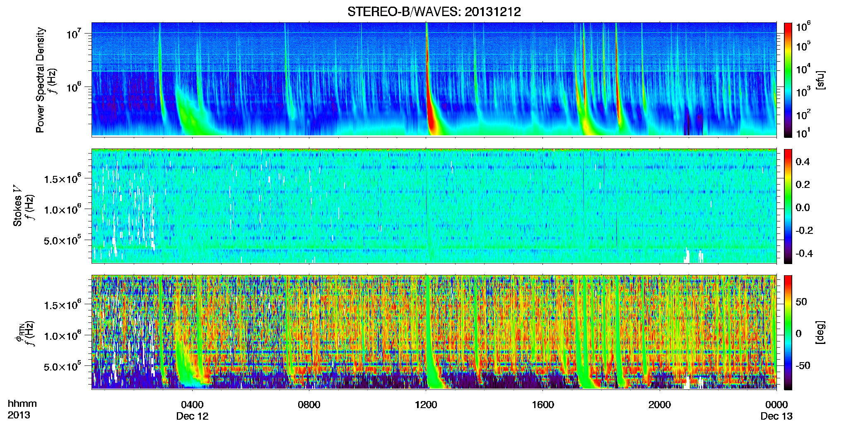The height and width of the screenshot is (447, 868).
Task: Click the "Dec 13" date label
Action: point(776,416)
